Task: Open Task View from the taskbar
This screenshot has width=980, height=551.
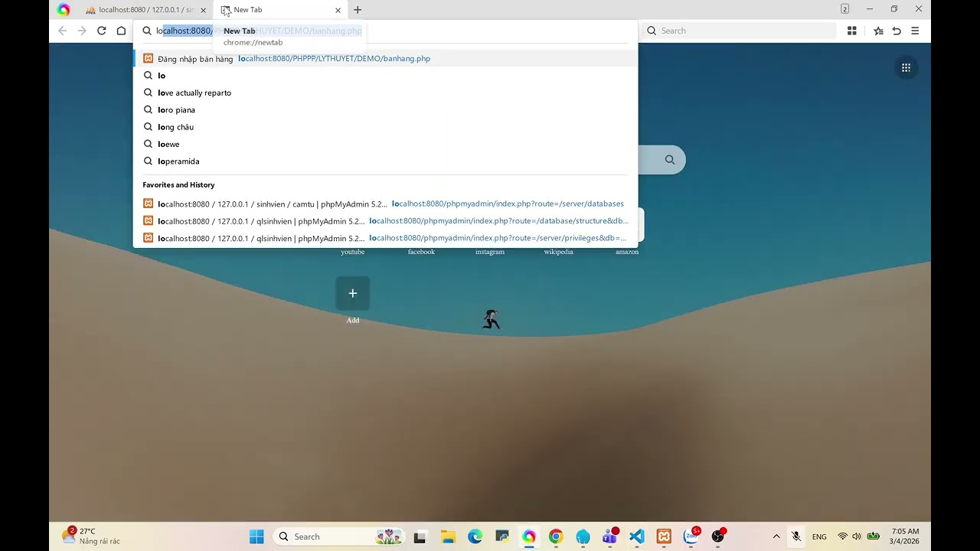Action: point(420,536)
